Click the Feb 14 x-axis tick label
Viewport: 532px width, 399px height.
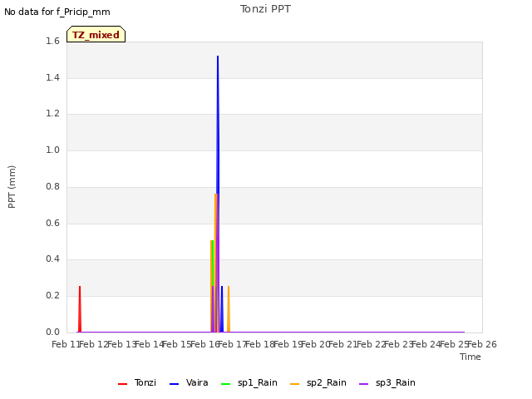coord(150,345)
